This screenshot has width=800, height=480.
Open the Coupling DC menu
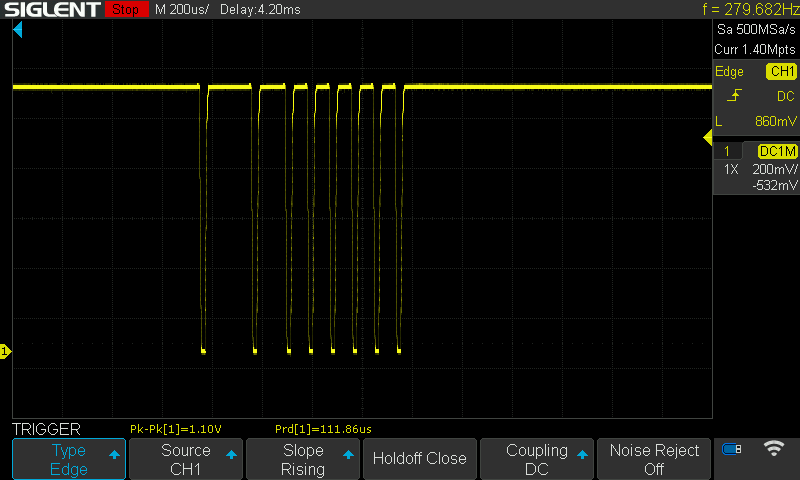537,459
